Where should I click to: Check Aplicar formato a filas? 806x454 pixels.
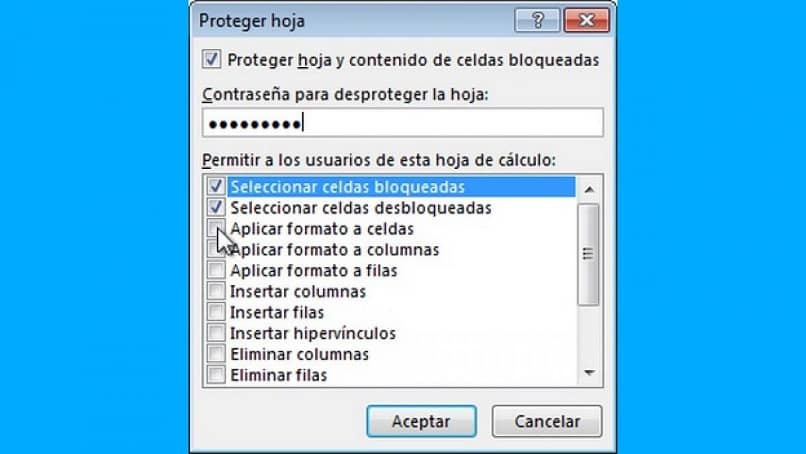[216, 270]
